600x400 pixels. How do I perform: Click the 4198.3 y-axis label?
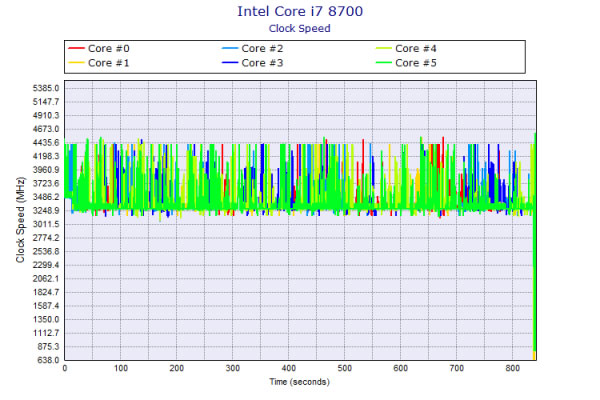(46, 156)
